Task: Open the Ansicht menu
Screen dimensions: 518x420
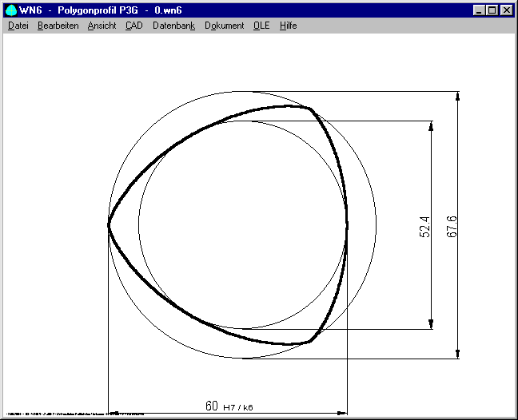Action: (102, 26)
